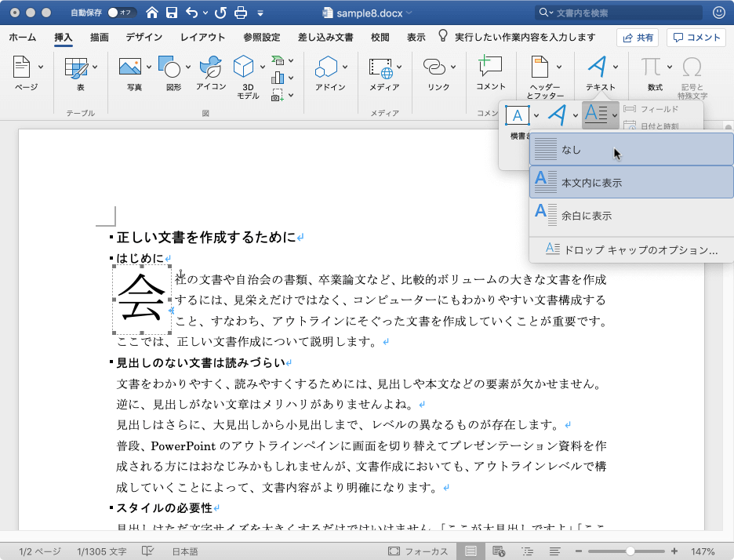This screenshot has width=734, height=560.
Task: Open the レイアウト tab
Action: coord(202,38)
